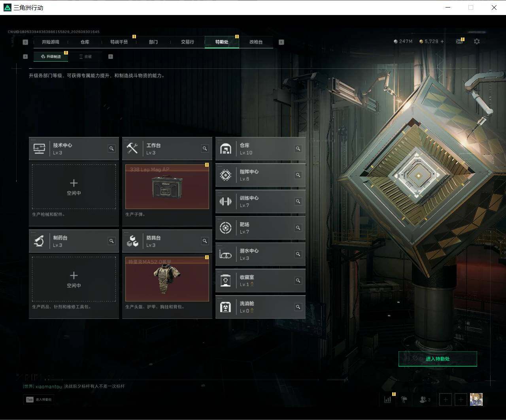Switch to the 开始游戏 tab

click(51, 42)
